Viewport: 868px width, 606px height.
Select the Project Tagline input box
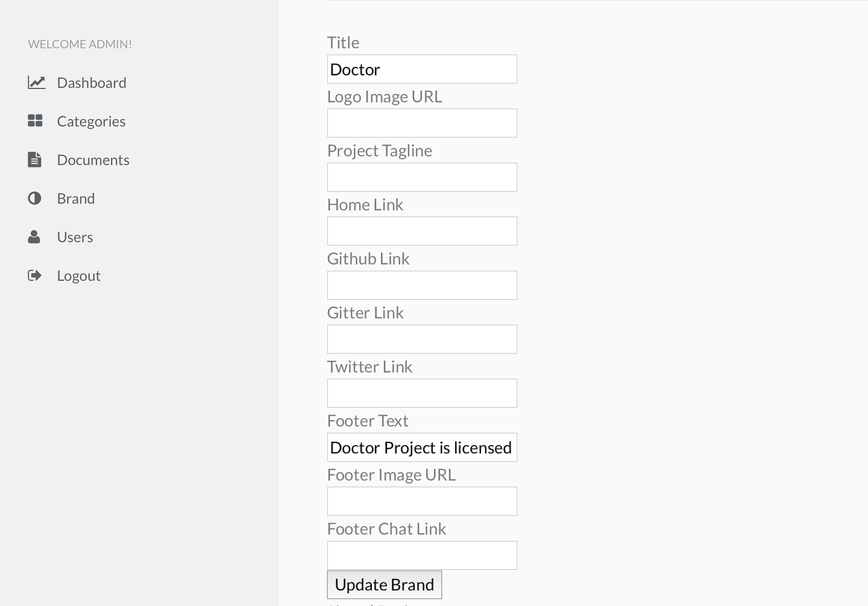[x=422, y=177]
